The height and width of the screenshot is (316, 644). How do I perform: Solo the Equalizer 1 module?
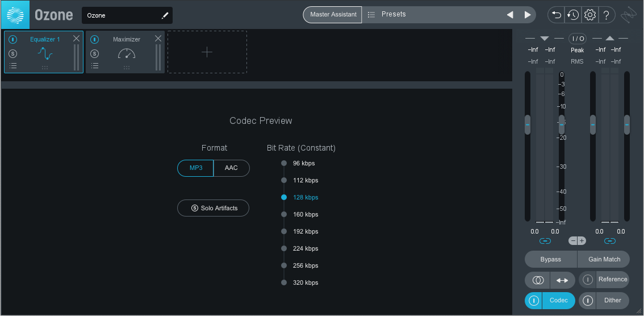pyautogui.click(x=13, y=53)
